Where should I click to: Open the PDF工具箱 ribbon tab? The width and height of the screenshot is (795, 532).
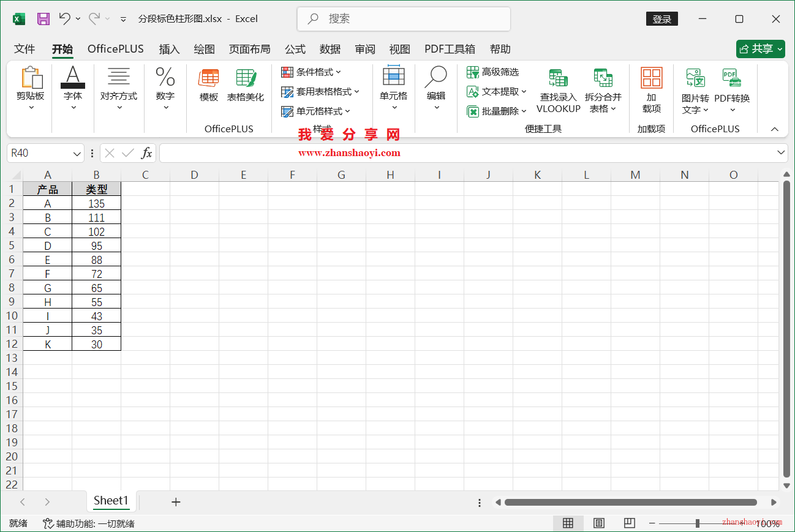[450, 49]
